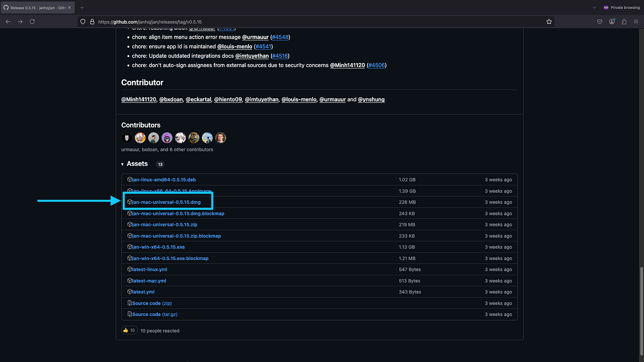The image size is (644, 362).
Task: Click the '547 Bytes' file size
Action: (410, 270)
